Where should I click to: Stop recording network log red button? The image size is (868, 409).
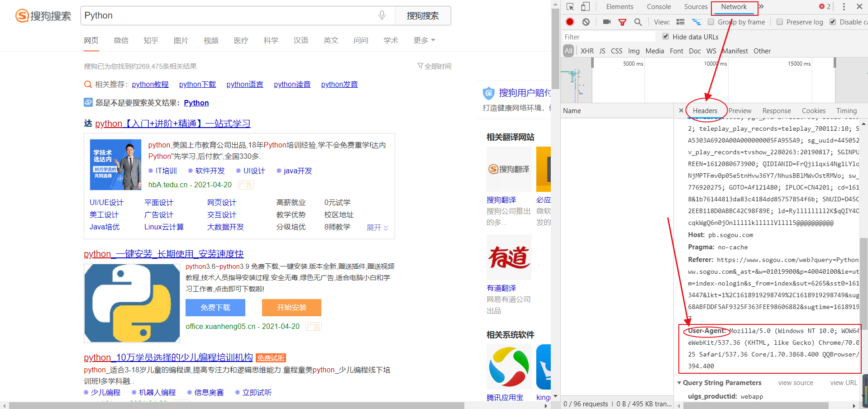click(x=570, y=22)
